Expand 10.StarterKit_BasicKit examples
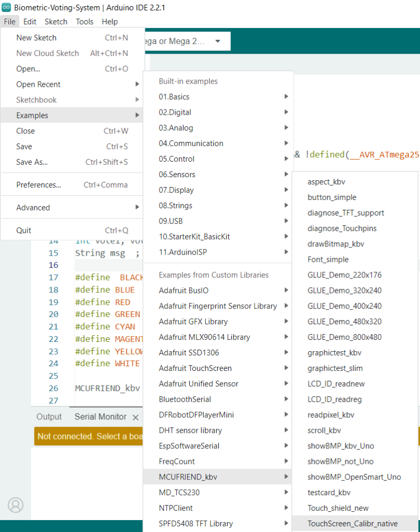 [x=218, y=236]
